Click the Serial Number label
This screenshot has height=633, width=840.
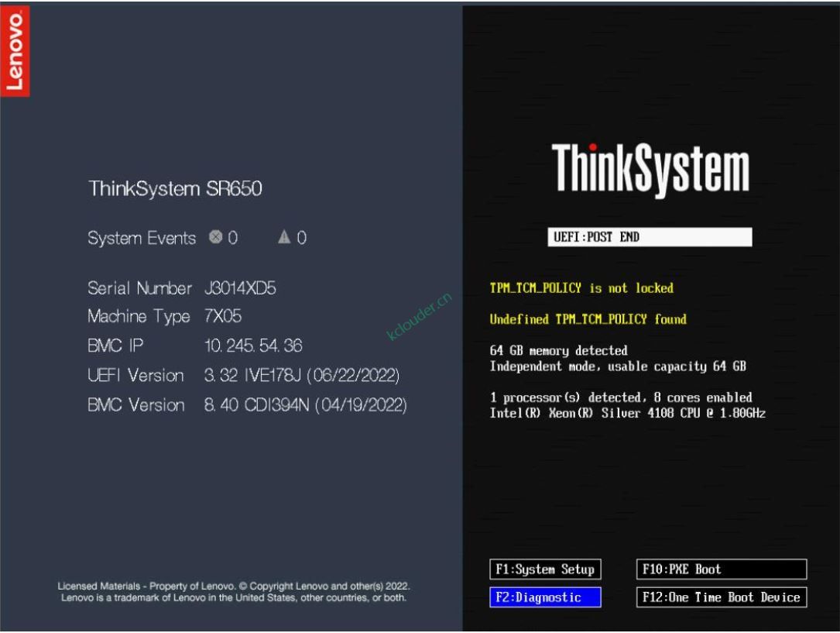[x=139, y=287]
